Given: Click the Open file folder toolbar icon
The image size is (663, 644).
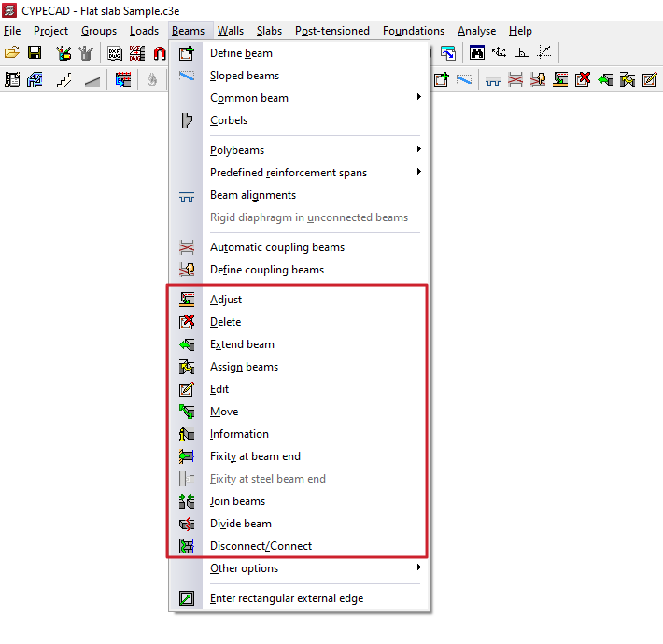Looking at the screenshot, I should 12,53.
